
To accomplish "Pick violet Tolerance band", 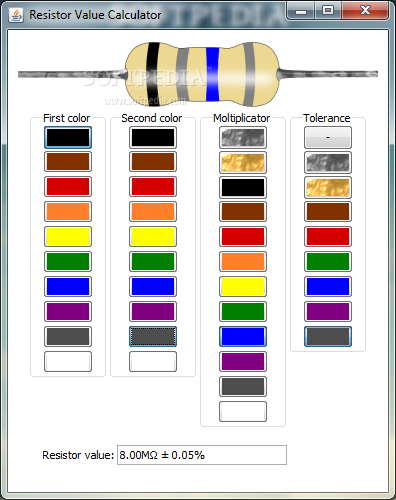I will 328,312.
